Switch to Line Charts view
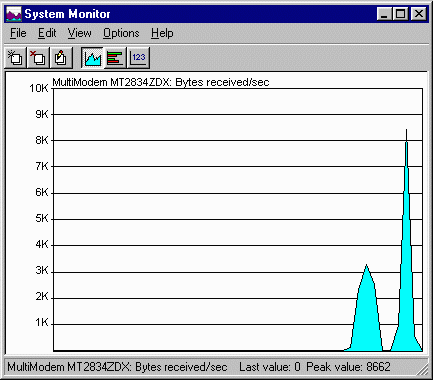The height and width of the screenshot is (380, 433). click(92, 58)
